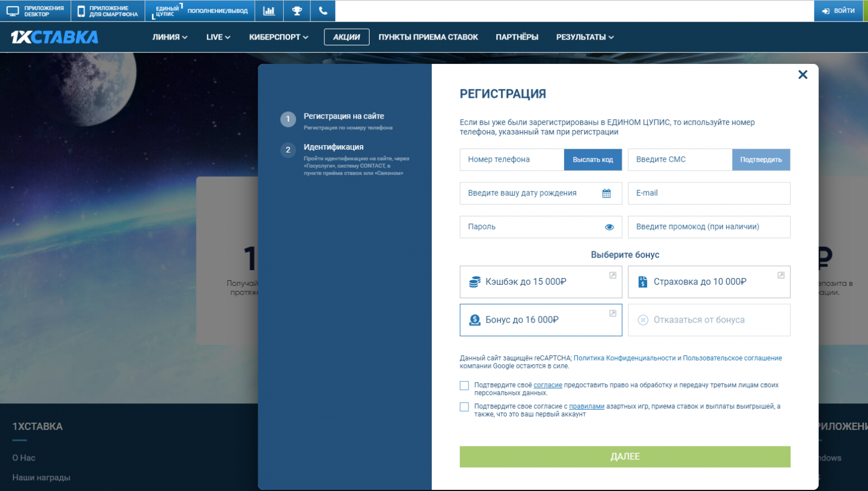Click the trophy icon in top bar
Screen dimensions: 868x491
pos(297,11)
